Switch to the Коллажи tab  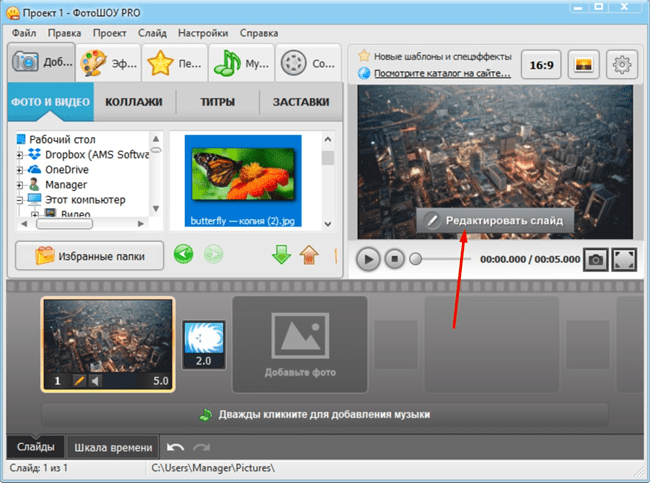point(134,102)
